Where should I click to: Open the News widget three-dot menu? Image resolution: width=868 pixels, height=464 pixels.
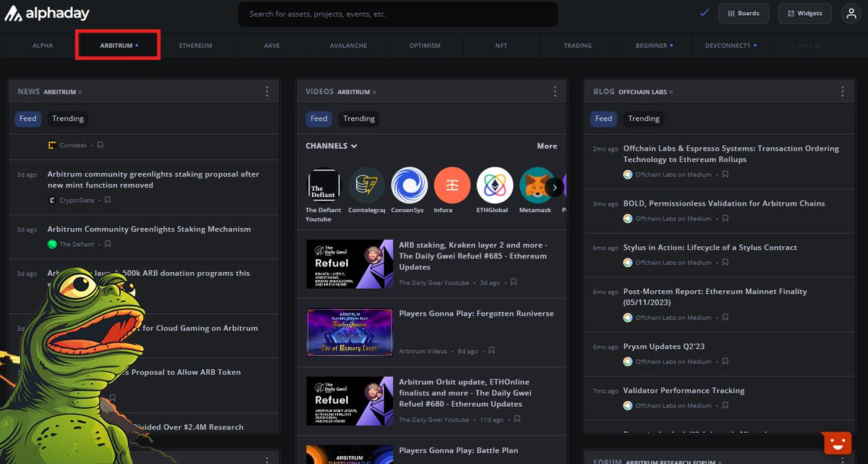267,91
